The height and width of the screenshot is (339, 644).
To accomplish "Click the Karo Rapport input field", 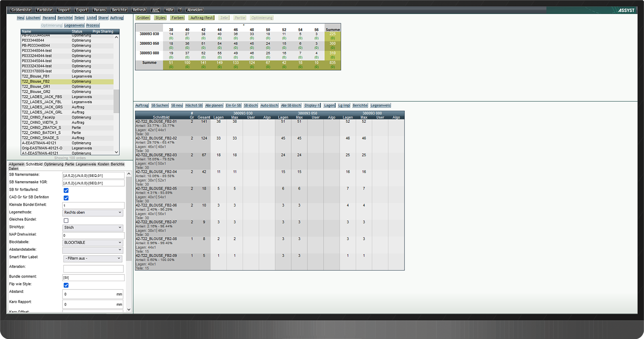I will coord(93,304).
